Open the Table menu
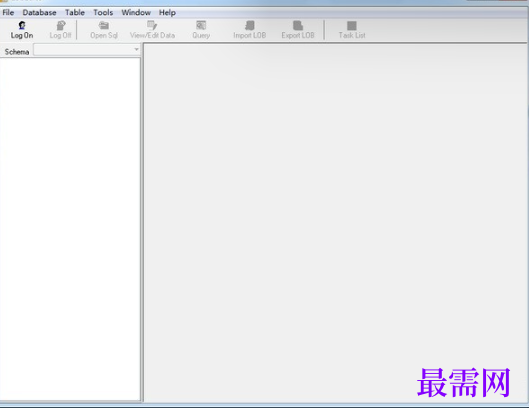 75,12
